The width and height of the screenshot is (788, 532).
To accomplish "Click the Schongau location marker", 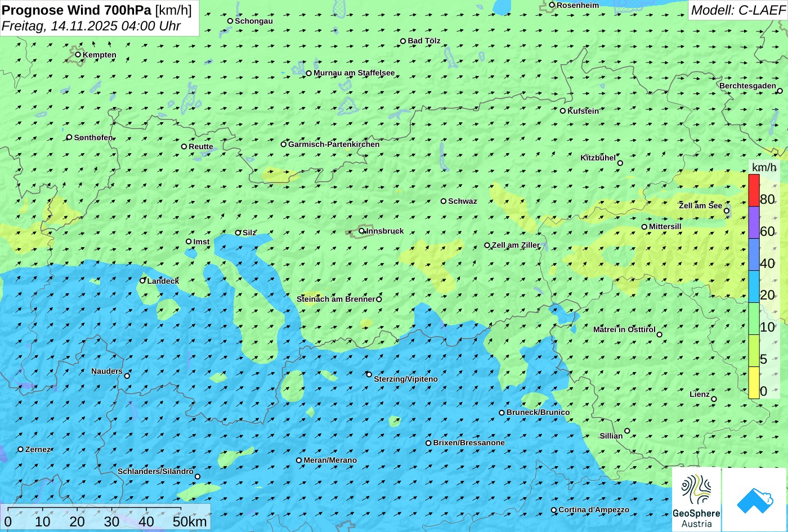I will tap(230, 21).
